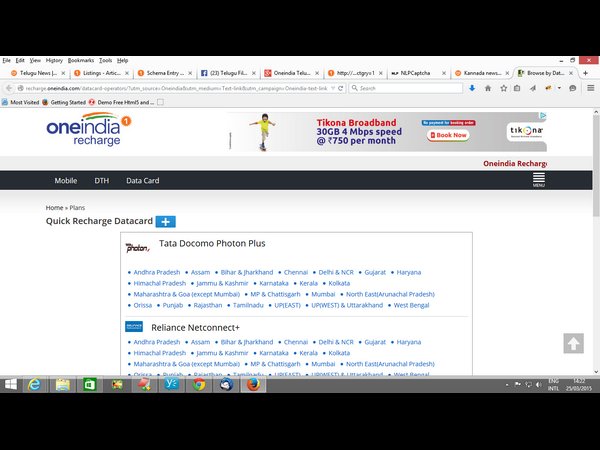600x450 pixels.
Task: Click the scroll-to-top arrow icon
Action: [x=573, y=343]
